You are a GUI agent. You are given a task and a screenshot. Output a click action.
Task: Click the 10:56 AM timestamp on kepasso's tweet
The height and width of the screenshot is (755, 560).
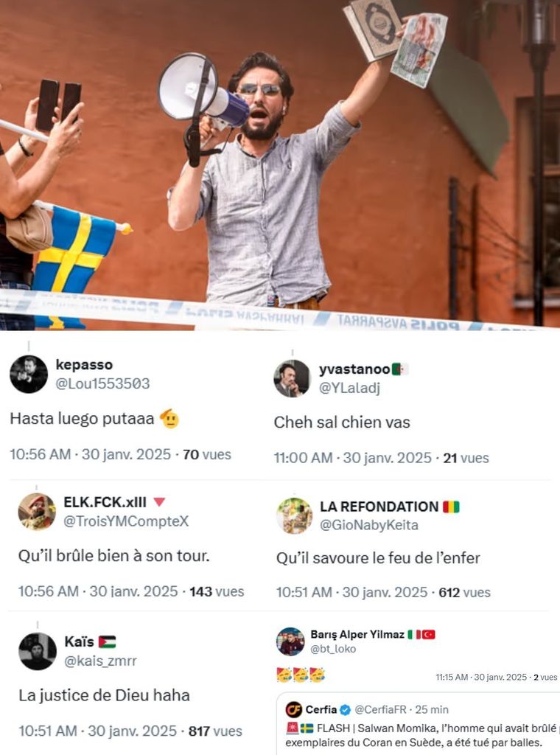pos(41,454)
